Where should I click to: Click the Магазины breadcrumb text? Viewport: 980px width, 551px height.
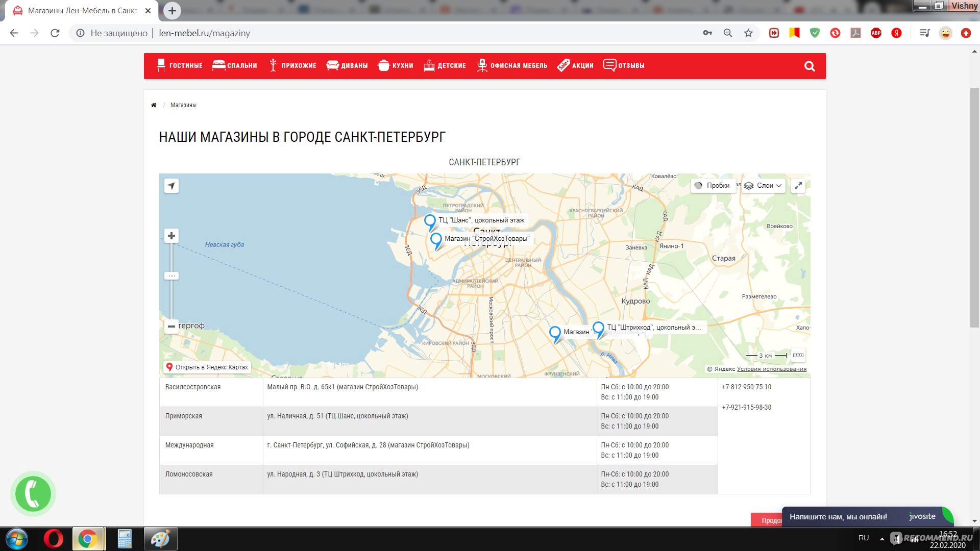[183, 105]
